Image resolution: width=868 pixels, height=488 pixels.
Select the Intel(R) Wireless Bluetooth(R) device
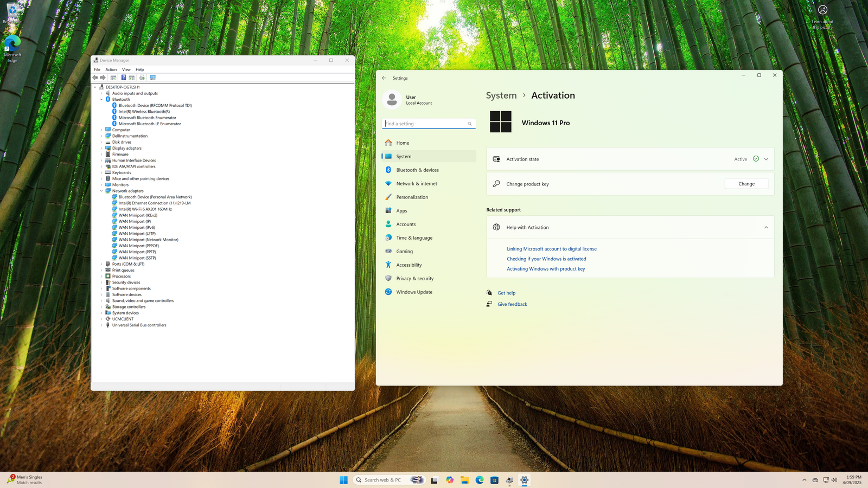(x=144, y=112)
